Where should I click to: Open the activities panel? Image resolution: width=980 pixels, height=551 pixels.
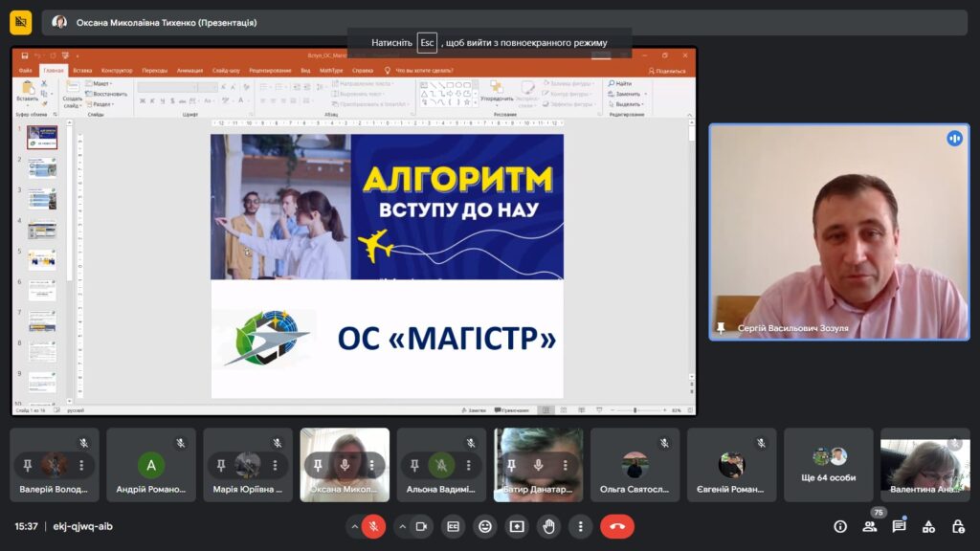point(928,526)
